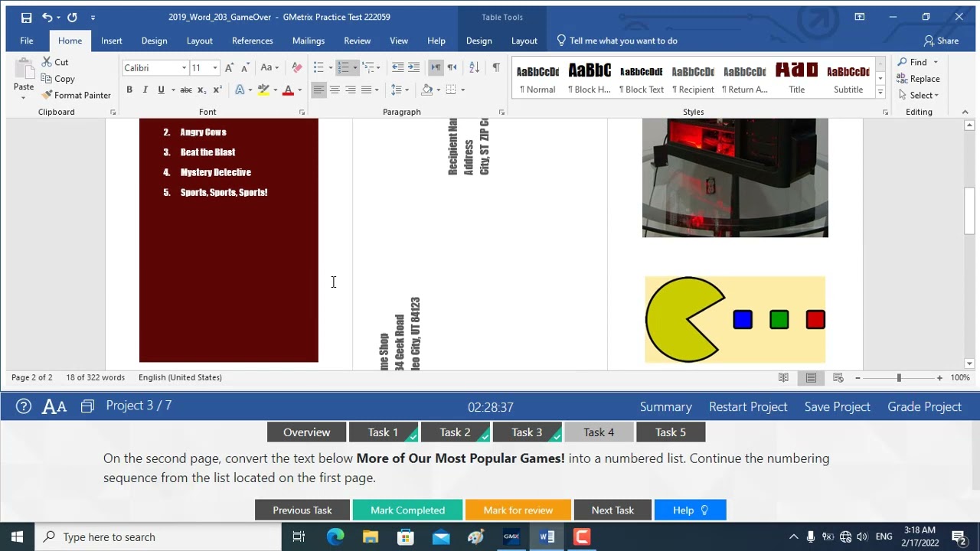The height and width of the screenshot is (551, 980).
Task: Shrink font size with the smaller A
Action: 243,68
